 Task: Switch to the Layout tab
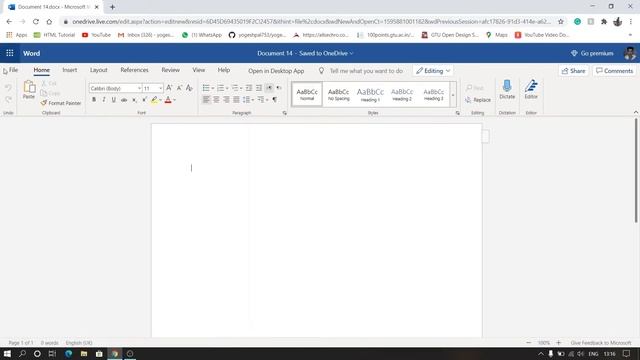[99, 70]
